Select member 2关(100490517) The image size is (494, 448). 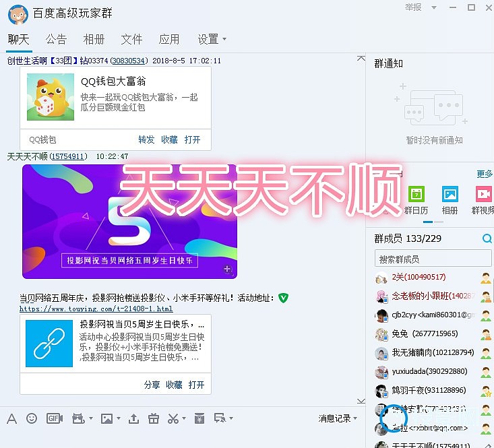coord(433,278)
